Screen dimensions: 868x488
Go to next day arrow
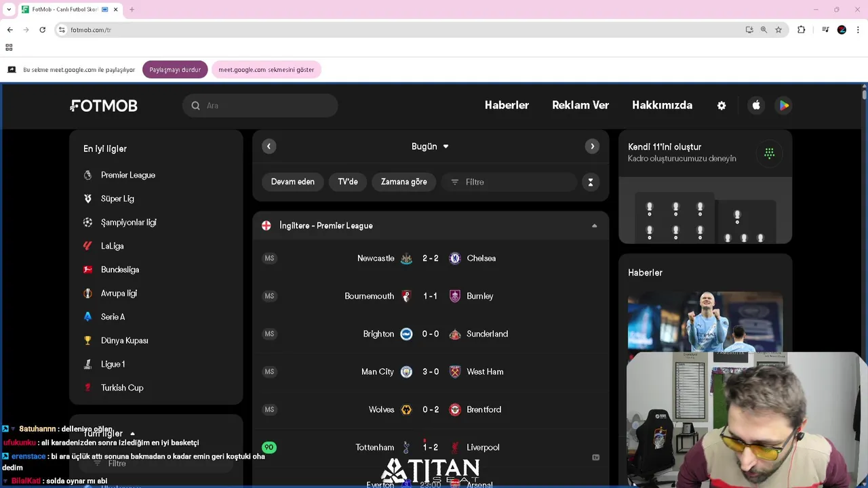click(592, 146)
